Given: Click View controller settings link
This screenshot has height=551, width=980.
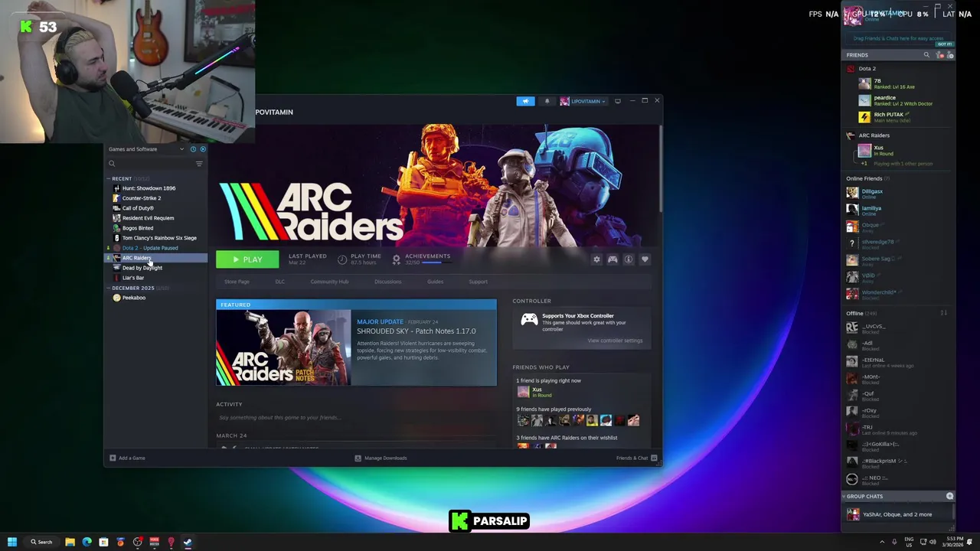Looking at the screenshot, I should coord(615,341).
